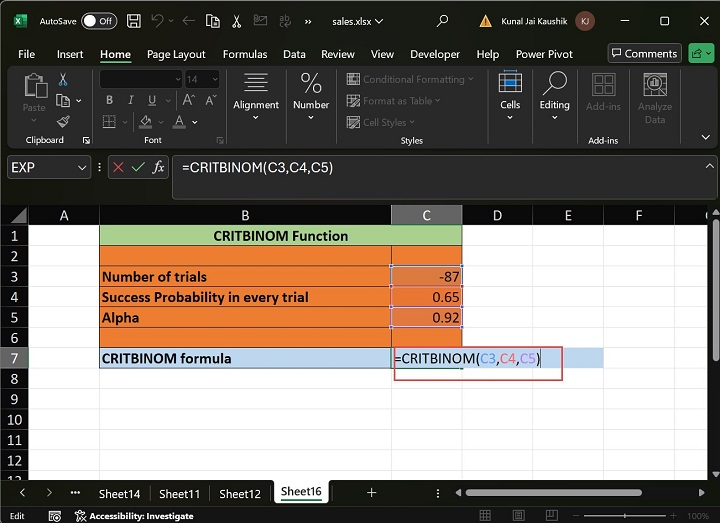Click the Save icon in title bar
The width and height of the screenshot is (720, 523).
point(133,21)
